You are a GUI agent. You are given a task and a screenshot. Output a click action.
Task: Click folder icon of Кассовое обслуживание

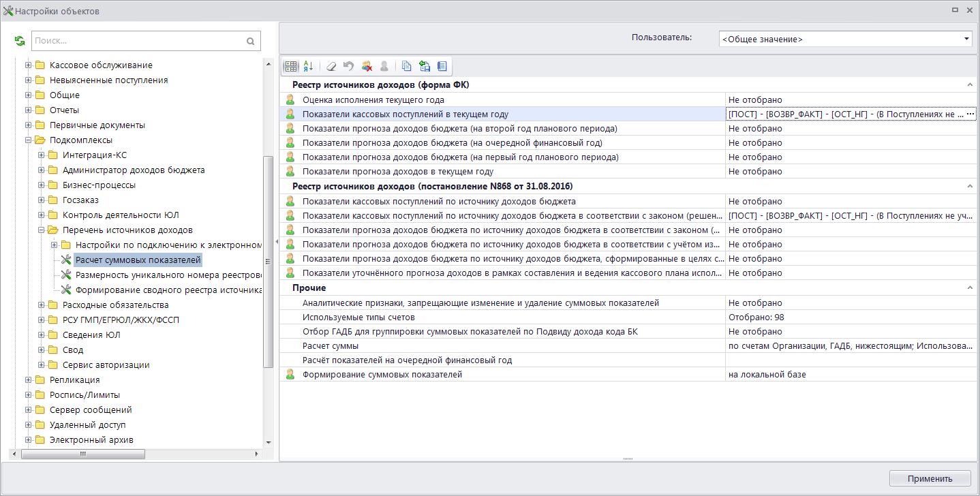pyautogui.click(x=40, y=65)
